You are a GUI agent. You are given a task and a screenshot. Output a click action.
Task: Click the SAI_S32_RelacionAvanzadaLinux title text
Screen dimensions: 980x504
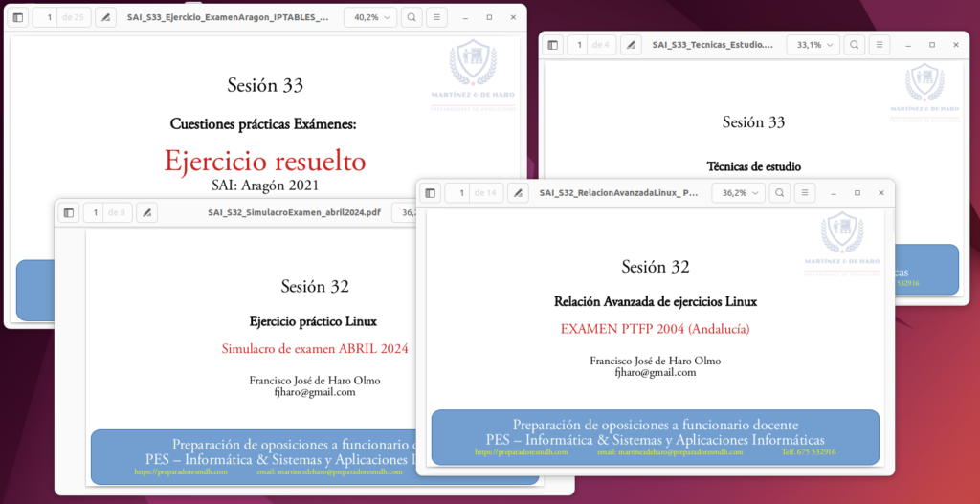click(x=619, y=193)
